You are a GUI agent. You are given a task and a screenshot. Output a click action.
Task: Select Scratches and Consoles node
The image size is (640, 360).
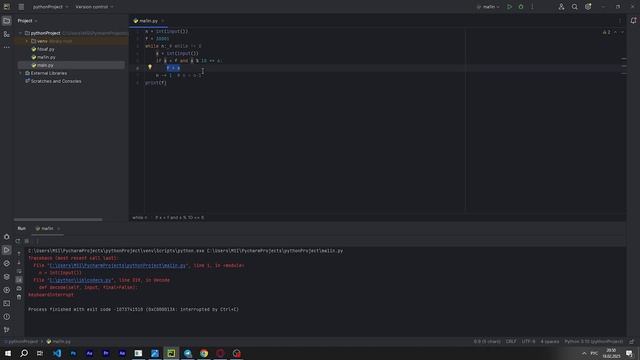click(56, 81)
